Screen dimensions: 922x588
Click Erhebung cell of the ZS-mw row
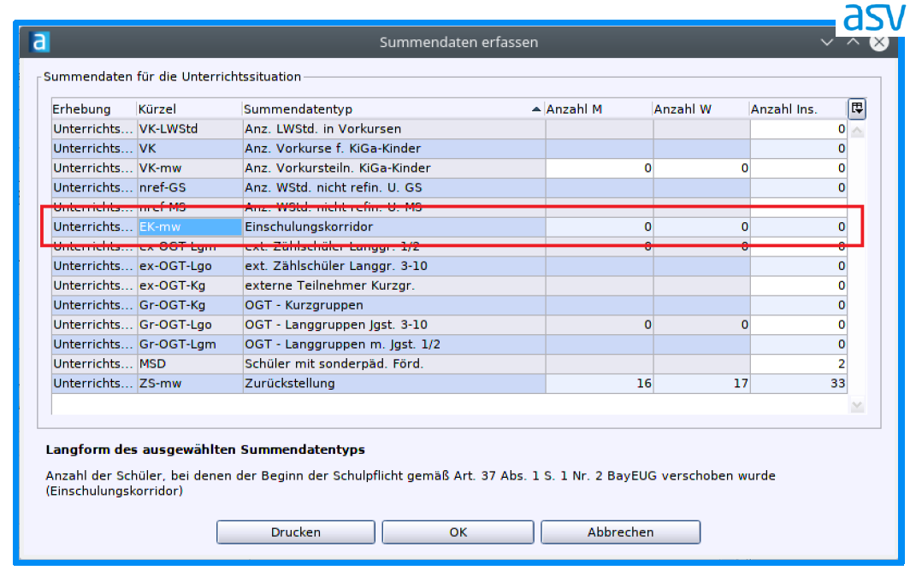tap(94, 384)
